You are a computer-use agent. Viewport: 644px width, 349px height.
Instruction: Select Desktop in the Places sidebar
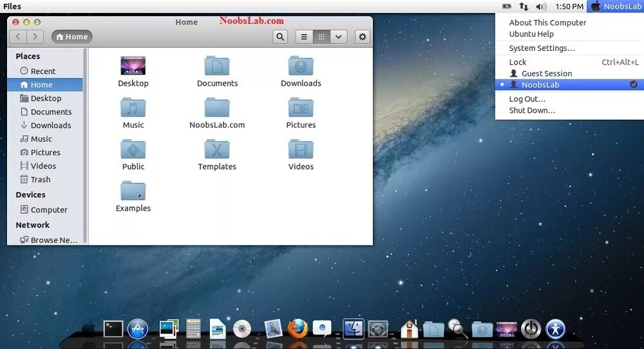point(45,98)
